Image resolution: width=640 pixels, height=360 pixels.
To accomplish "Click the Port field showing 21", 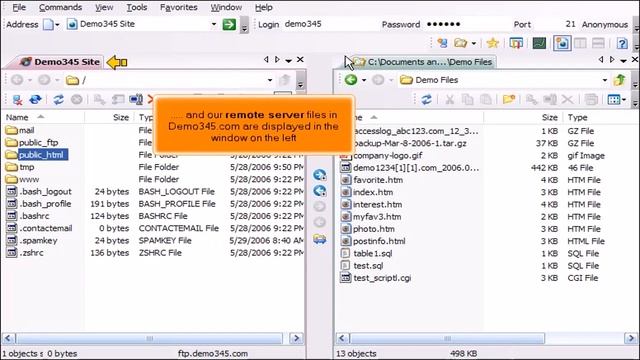I will [556, 24].
